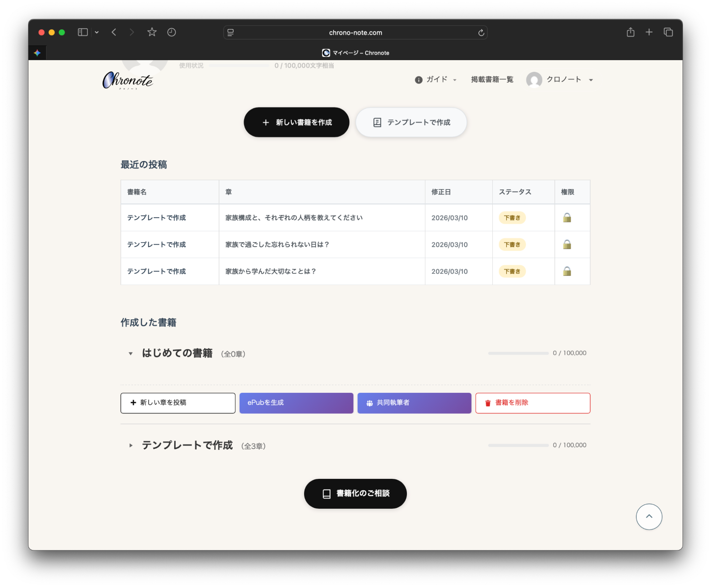Open the chapter 家族で過ごした忘れられない日は？

click(x=277, y=244)
